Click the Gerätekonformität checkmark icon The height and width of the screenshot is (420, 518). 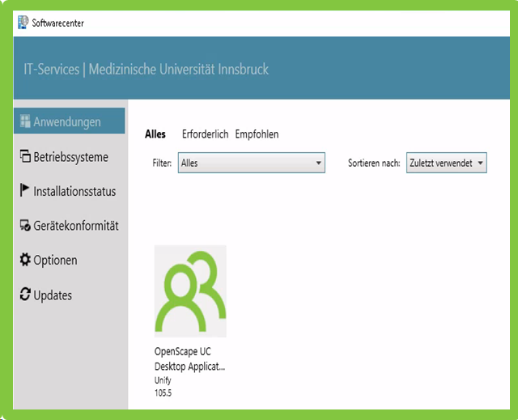pos(25,225)
